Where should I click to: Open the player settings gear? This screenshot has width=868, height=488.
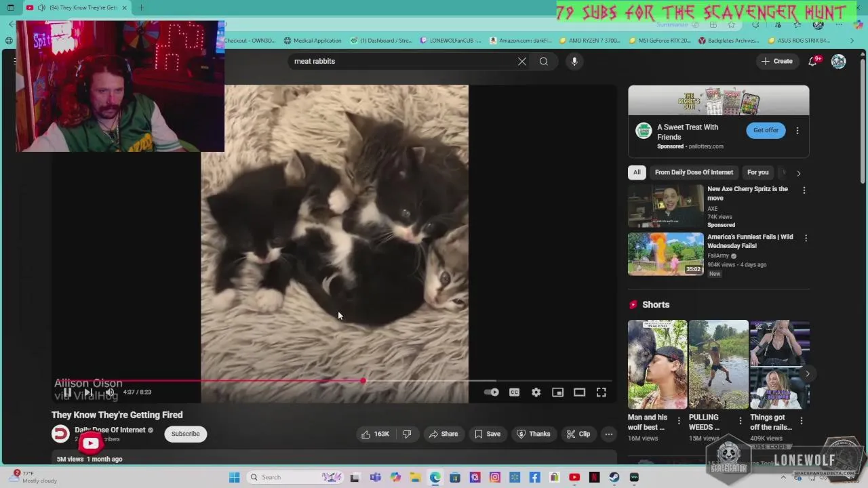(x=536, y=392)
